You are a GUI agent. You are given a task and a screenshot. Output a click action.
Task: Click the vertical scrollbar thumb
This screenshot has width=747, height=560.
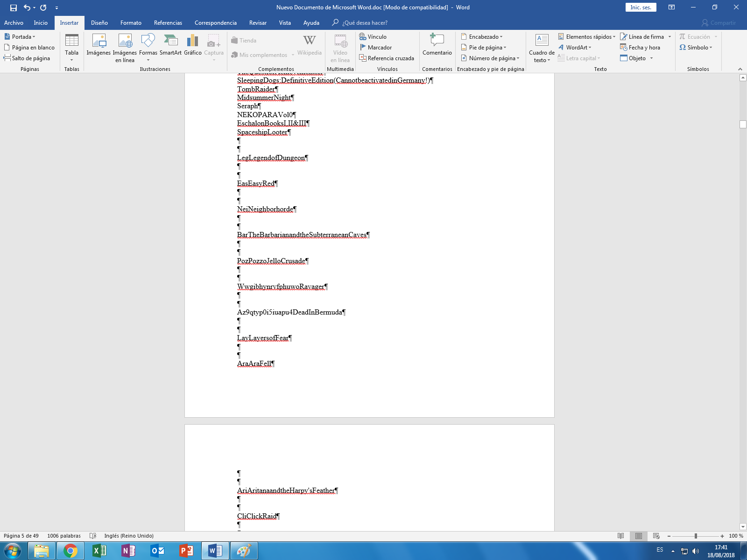pyautogui.click(x=743, y=124)
